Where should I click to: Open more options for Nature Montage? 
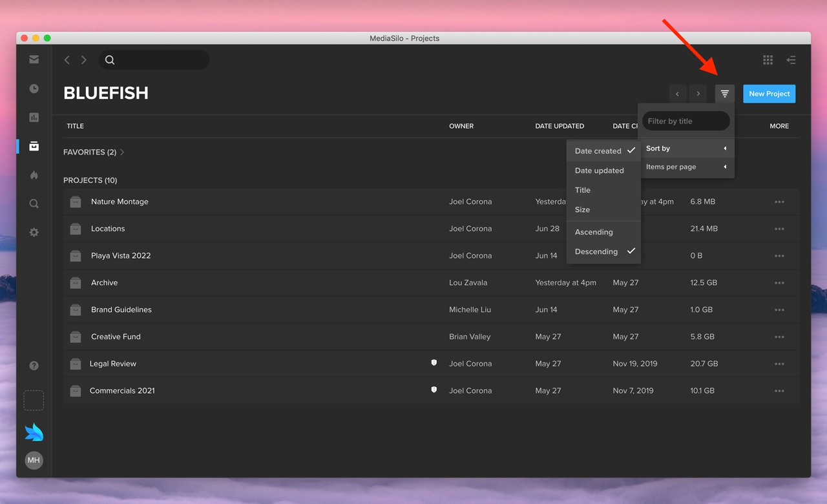779,202
